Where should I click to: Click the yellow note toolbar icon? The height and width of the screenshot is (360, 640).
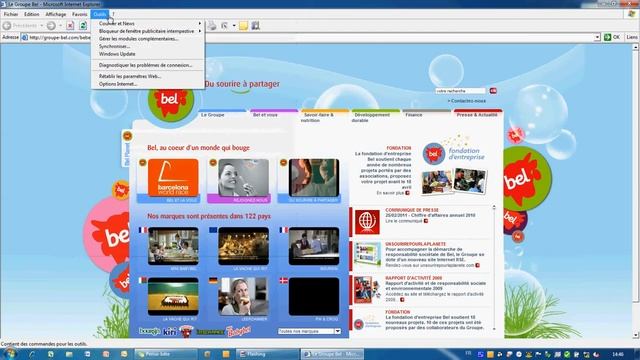tap(244, 26)
